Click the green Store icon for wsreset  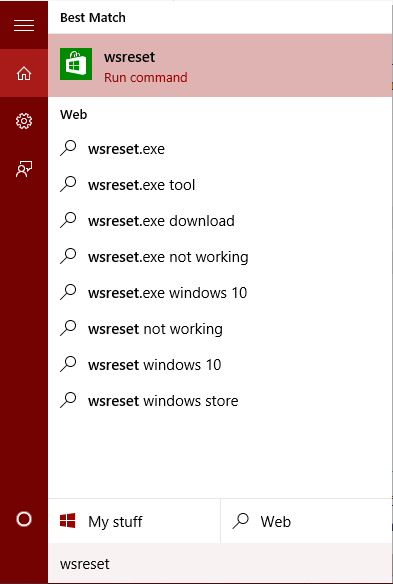[x=76, y=64]
